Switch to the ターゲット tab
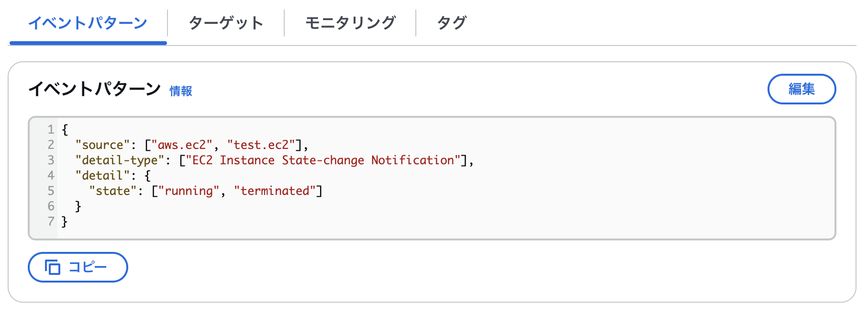Viewport: 868px width, 318px height. [226, 23]
